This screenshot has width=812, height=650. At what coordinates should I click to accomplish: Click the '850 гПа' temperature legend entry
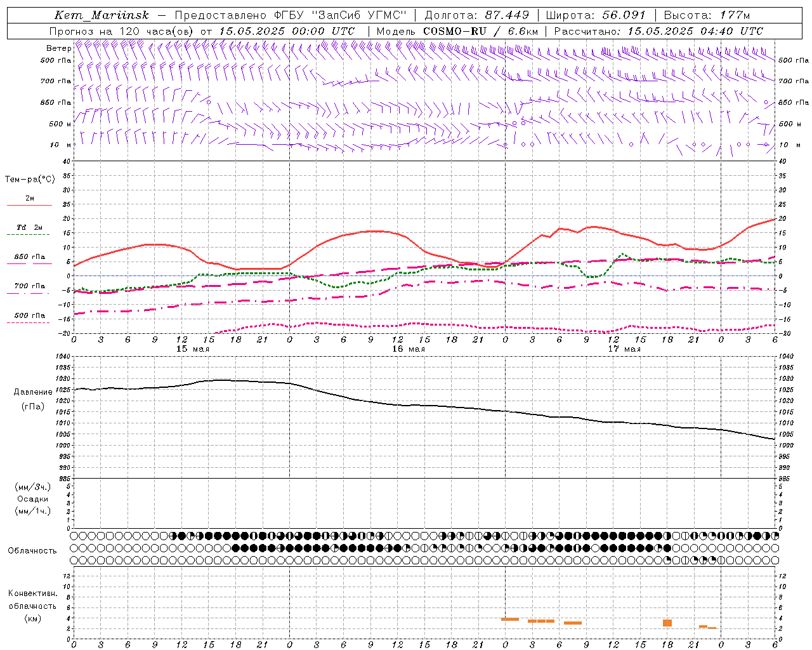point(30,257)
